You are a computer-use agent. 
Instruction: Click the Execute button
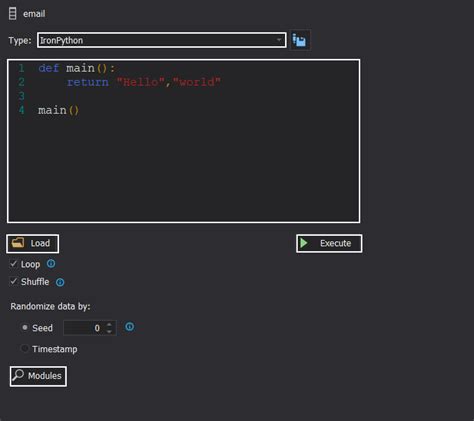329,243
